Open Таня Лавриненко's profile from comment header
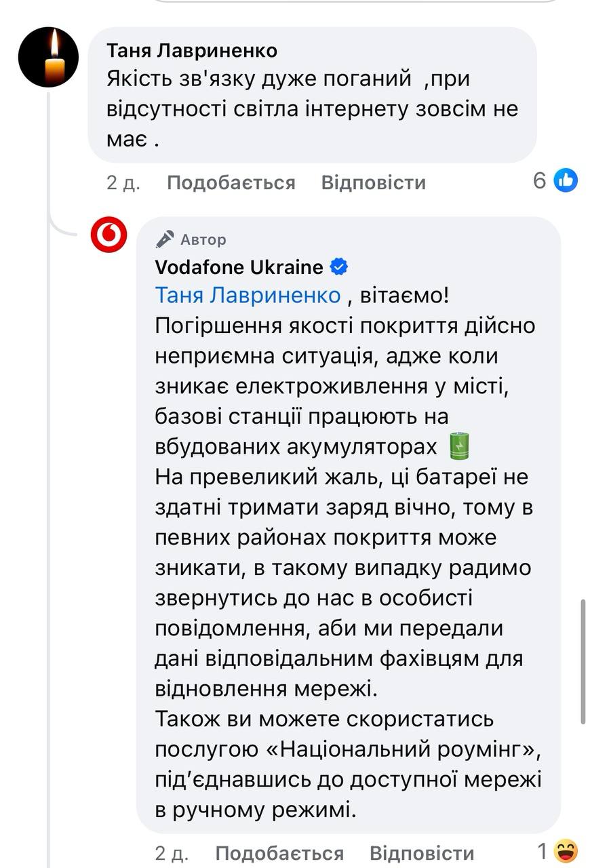Image resolution: width=590 pixels, height=868 pixels. click(x=192, y=51)
